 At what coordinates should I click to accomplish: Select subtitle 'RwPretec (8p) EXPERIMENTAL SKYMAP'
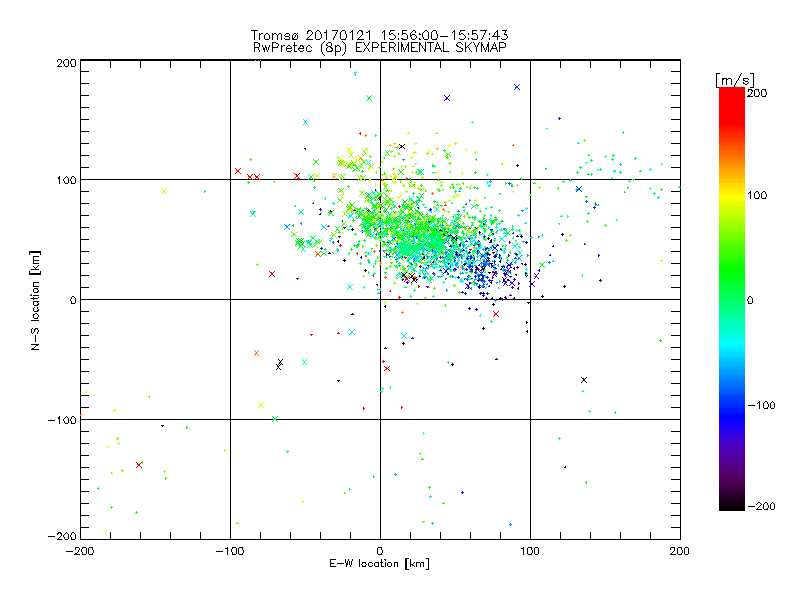tap(380, 48)
